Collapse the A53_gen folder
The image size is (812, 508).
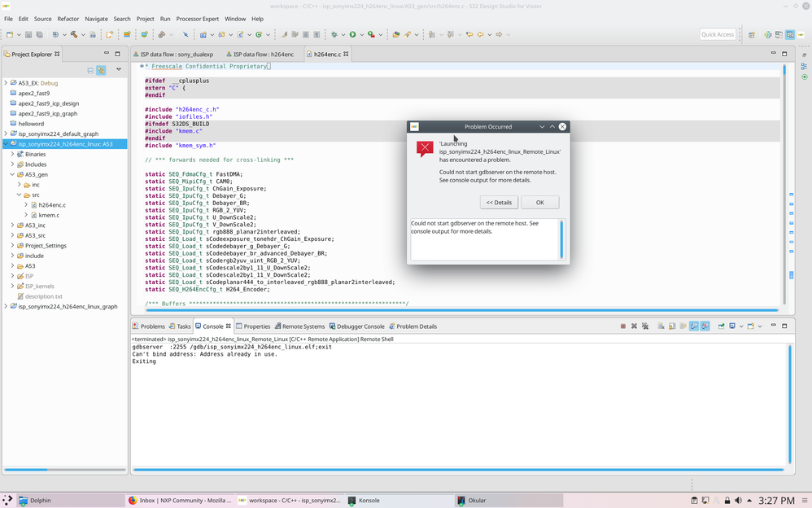click(x=12, y=175)
